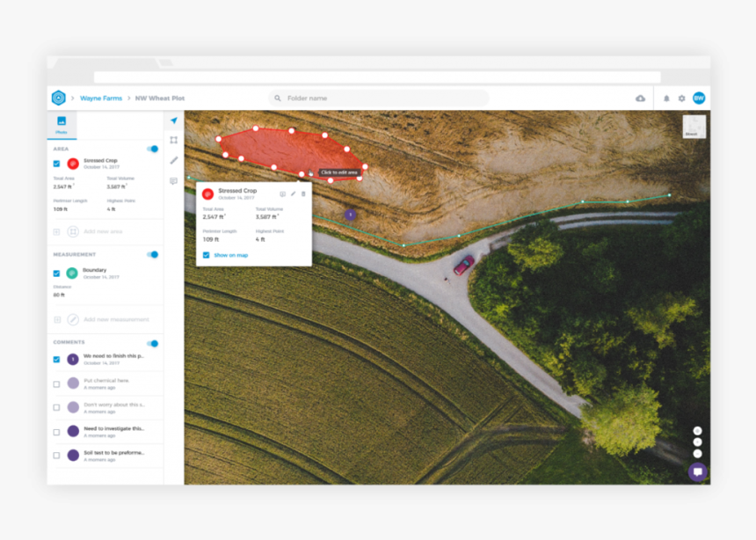Select the area polygon drawing tool
The height and width of the screenshot is (540, 756).
coord(174,140)
